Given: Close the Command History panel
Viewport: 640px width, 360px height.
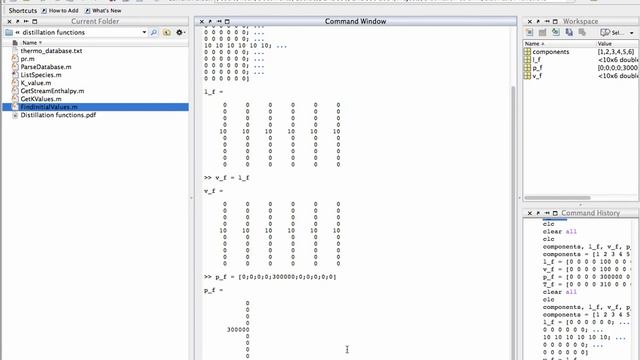Looking at the screenshot, I should coord(530,213).
